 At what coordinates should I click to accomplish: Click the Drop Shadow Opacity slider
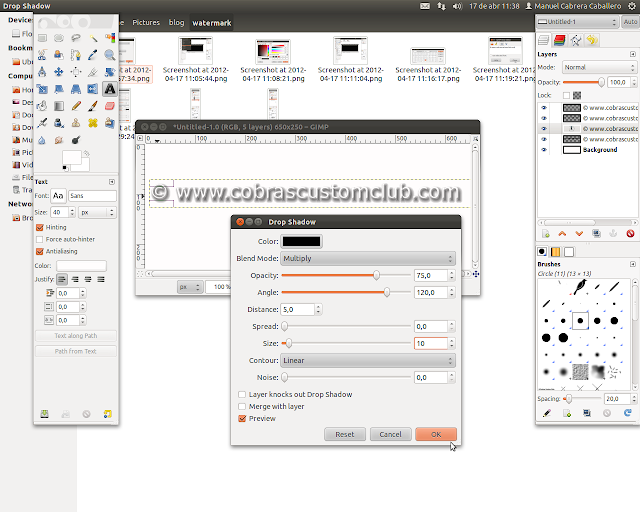[x=346, y=276]
